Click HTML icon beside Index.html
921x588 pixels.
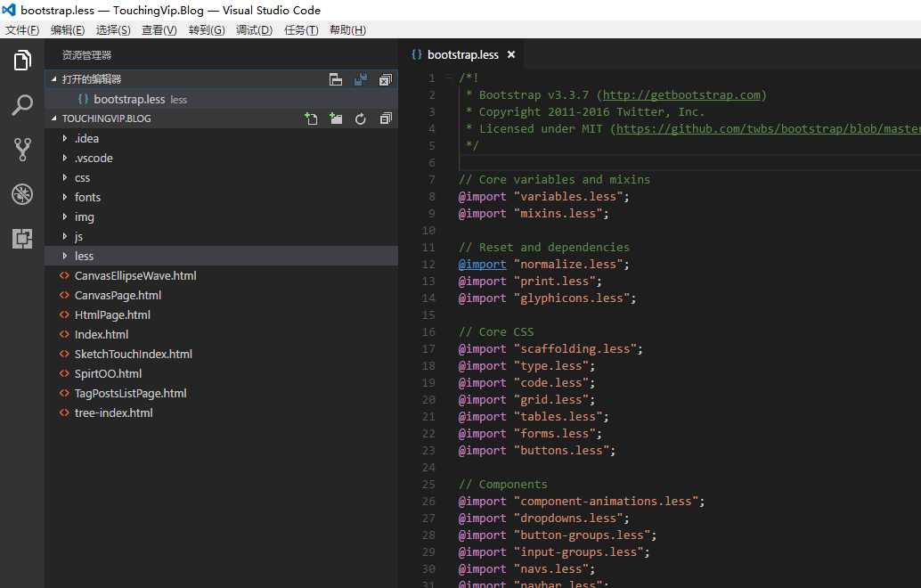pos(64,334)
